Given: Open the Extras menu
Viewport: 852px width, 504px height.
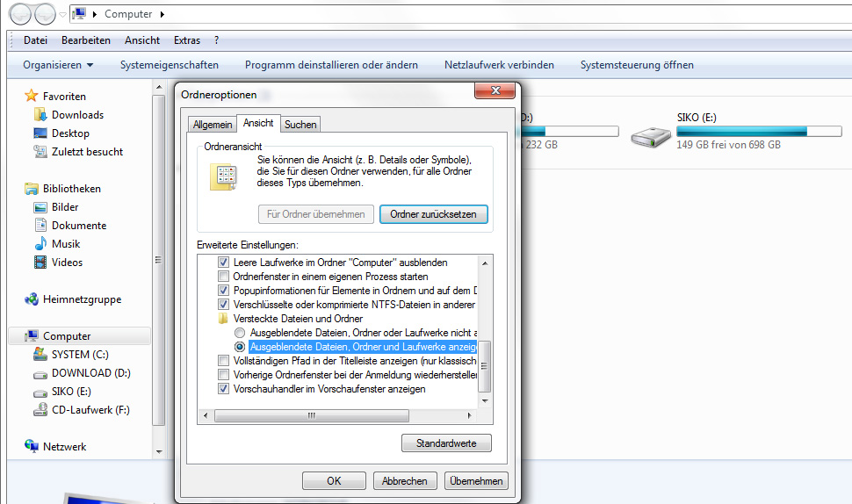Looking at the screenshot, I should click(186, 40).
